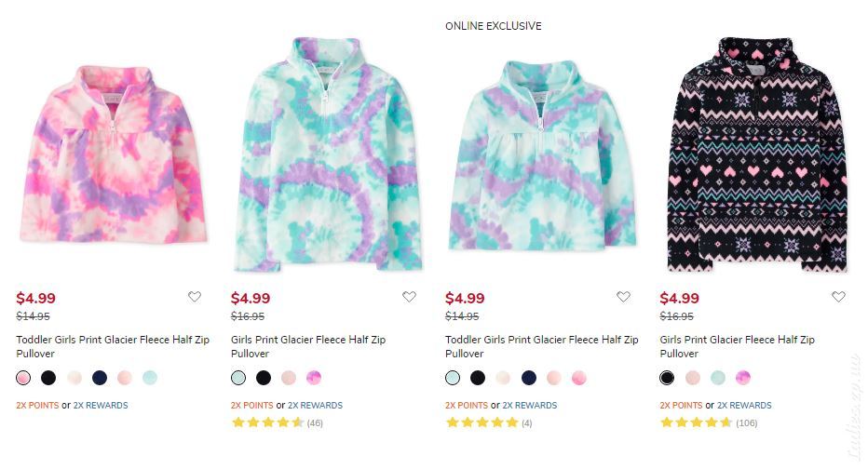Screen dimensions: 868x469
Task: Open the aqua girls tie-dye pullover image
Action: (x=328, y=154)
